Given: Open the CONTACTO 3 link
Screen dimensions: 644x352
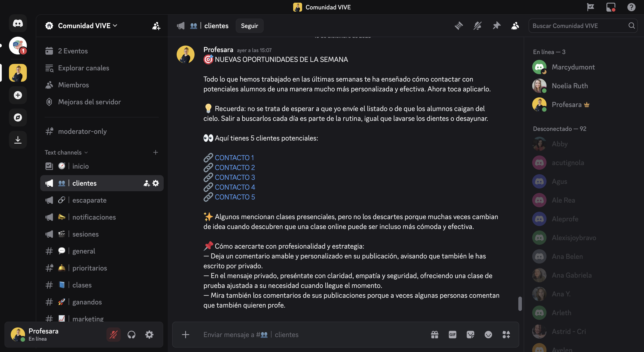Looking at the screenshot, I should point(235,177).
